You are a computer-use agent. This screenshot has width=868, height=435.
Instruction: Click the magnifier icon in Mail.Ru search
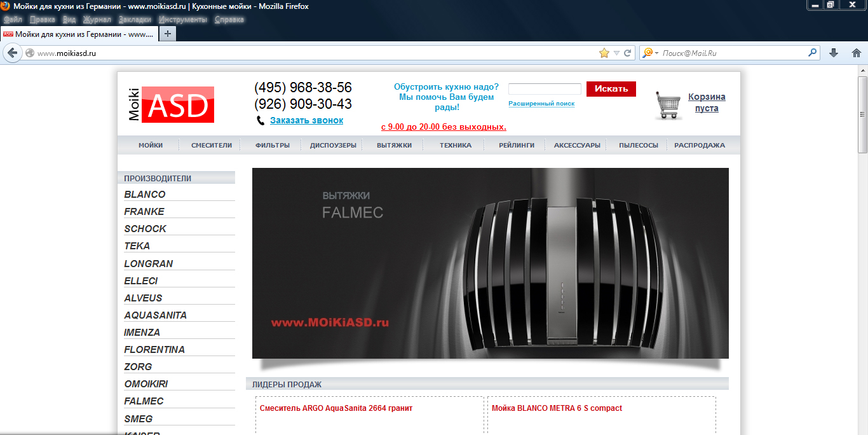click(811, 53)
